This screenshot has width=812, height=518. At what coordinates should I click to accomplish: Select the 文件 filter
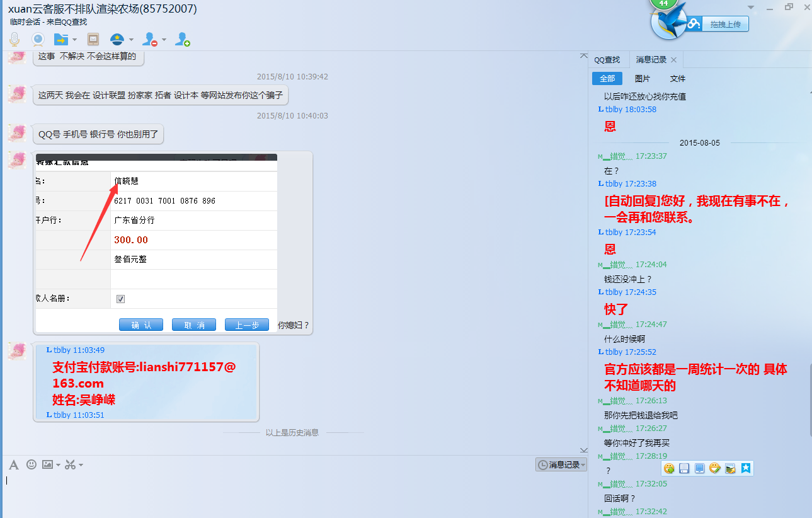[678, 79]
